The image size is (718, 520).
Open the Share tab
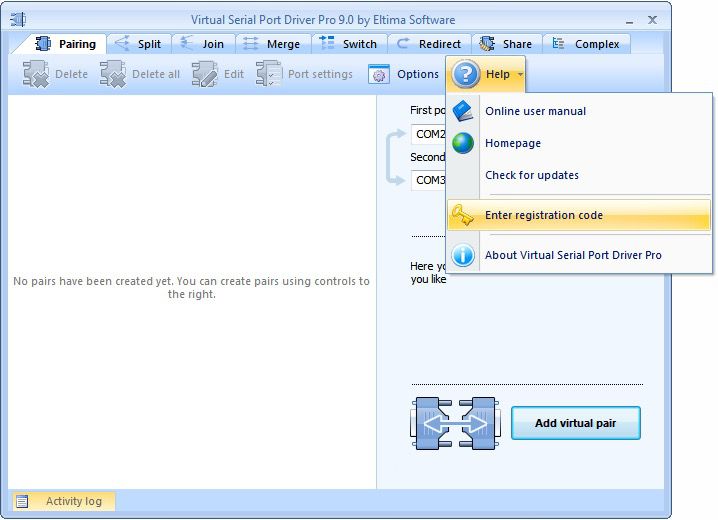pos(506,44)
